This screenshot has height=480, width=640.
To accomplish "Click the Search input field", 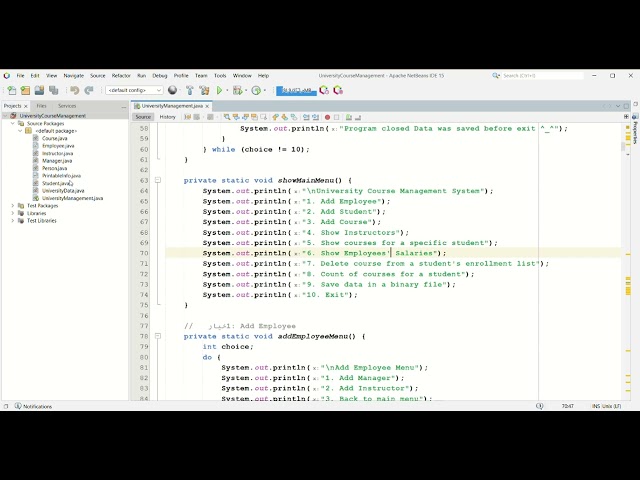I will (x=543, y=76).
